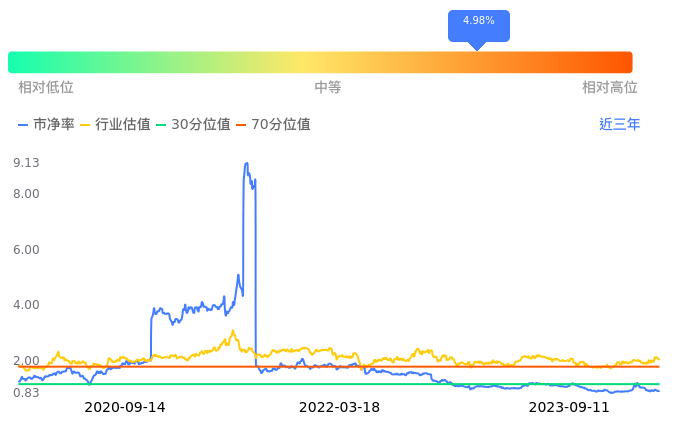
Task: Click the 9.13 maximum value on the y-axis
Action: click(26, 163)
